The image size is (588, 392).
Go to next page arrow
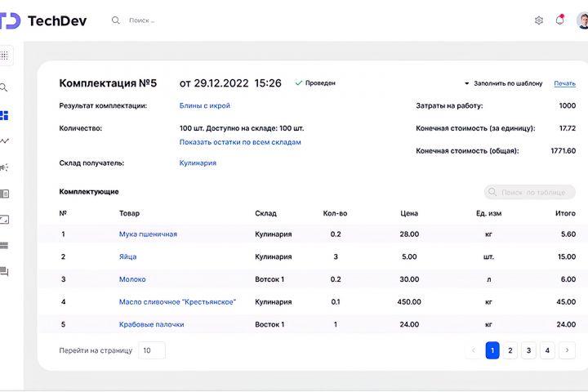[567, 350]
